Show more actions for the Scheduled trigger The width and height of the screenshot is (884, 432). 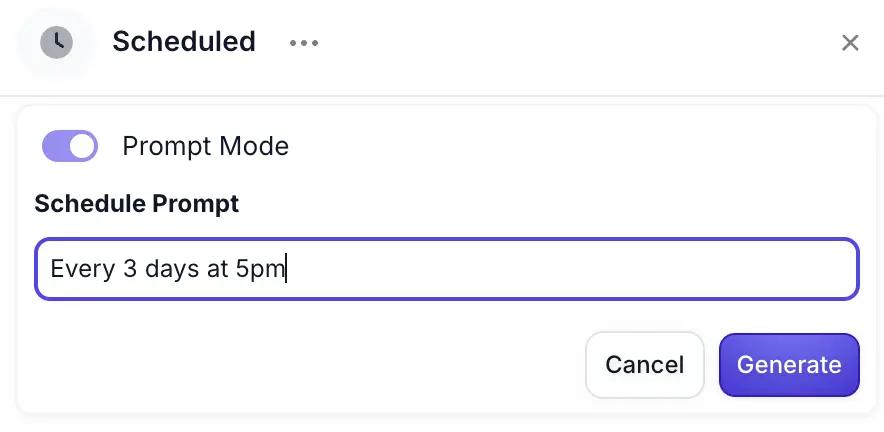point(304,43)
